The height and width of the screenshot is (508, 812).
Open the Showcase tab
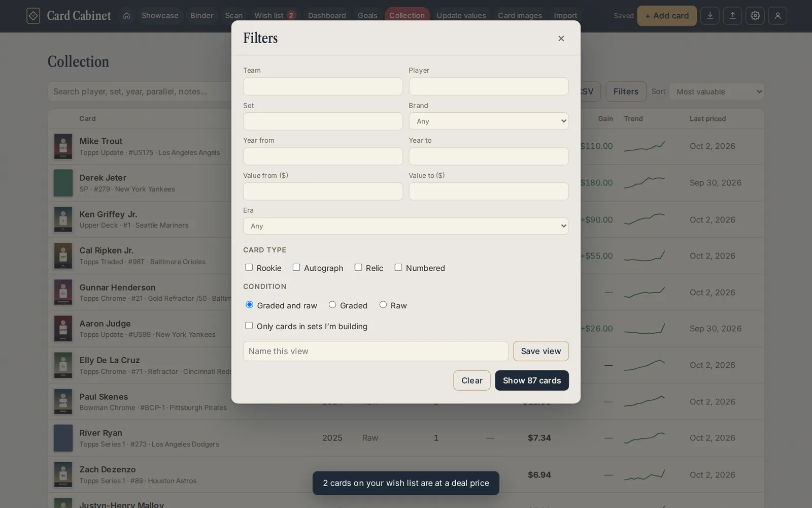pyautogui.click(x=160, y=16)
